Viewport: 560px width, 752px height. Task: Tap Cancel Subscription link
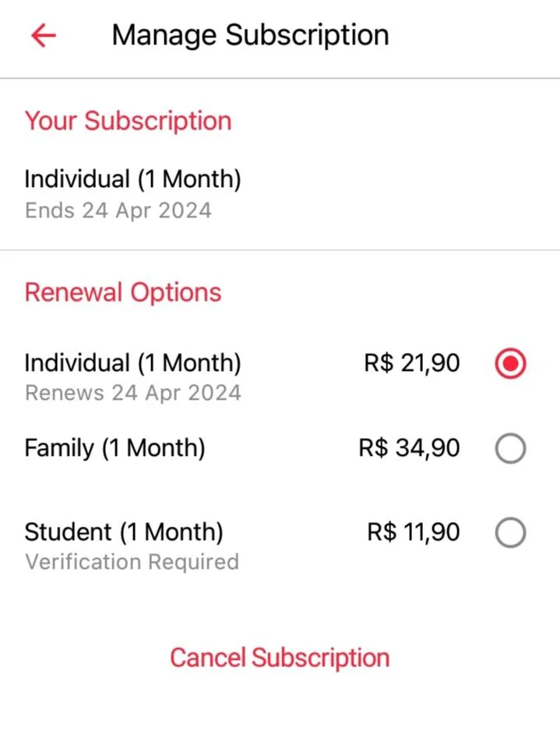coord(280,658)
